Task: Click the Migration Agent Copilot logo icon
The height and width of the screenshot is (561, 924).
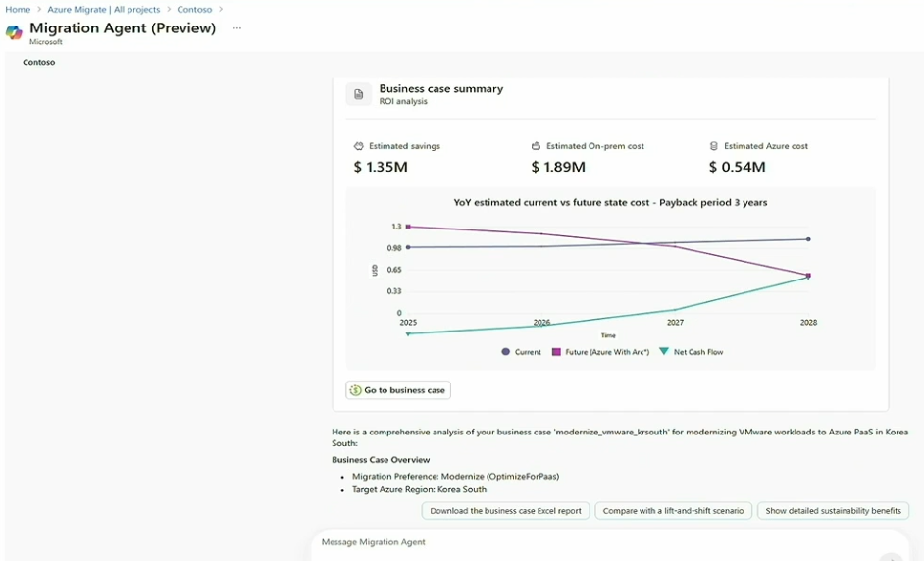Action: [14, 32]
